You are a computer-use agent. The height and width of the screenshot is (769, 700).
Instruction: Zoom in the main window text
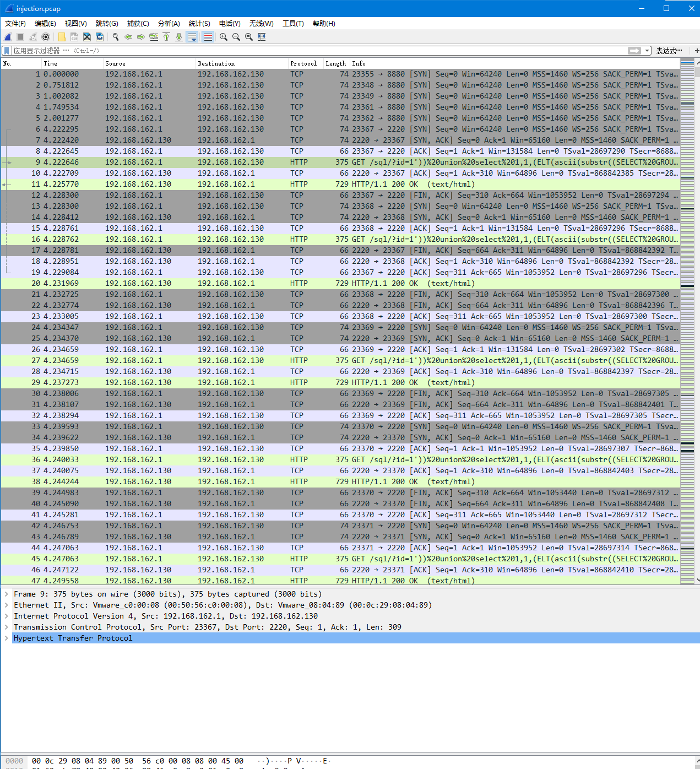click(224, 37)
